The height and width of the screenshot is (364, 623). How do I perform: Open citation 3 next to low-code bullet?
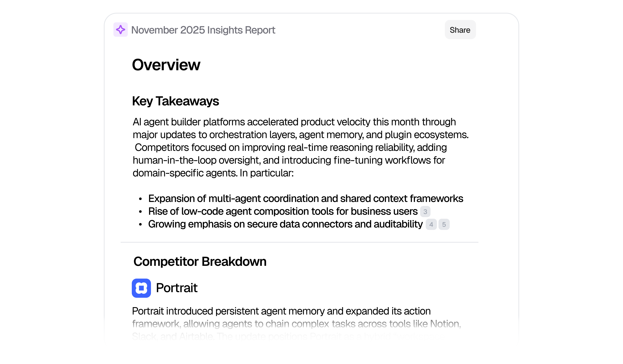[x=426, y=212]
